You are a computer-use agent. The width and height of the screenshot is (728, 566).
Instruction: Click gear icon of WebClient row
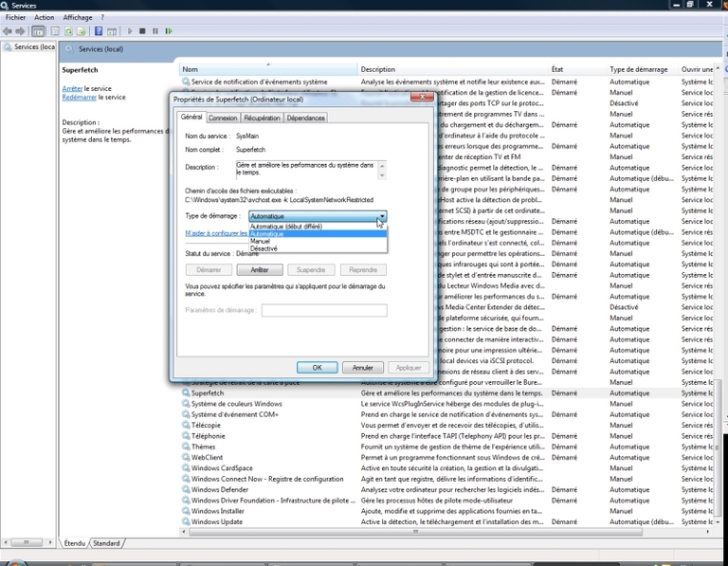click(x=186, y=457)
